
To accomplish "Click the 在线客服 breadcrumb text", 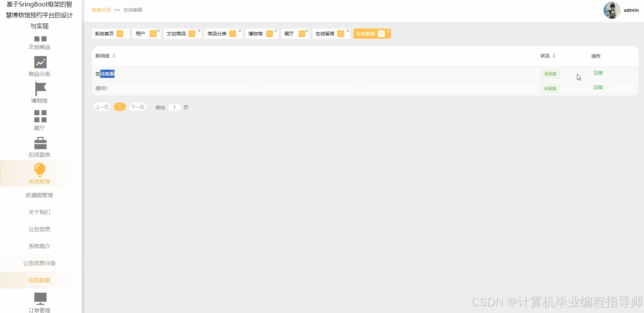I will (133, 10).
